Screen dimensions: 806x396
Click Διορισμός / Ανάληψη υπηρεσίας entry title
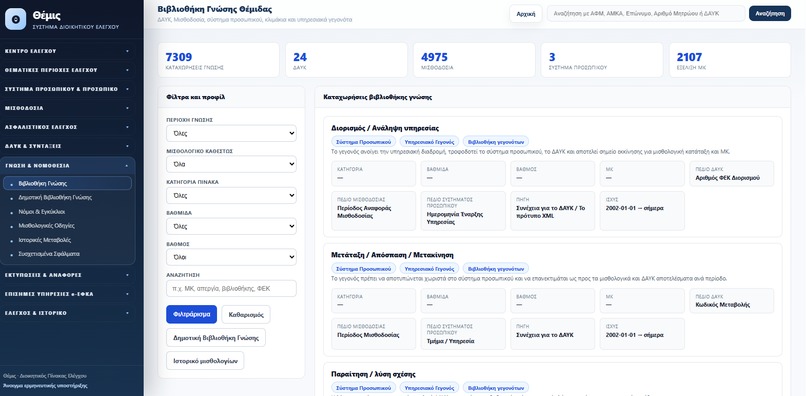[x=385, y=128]
